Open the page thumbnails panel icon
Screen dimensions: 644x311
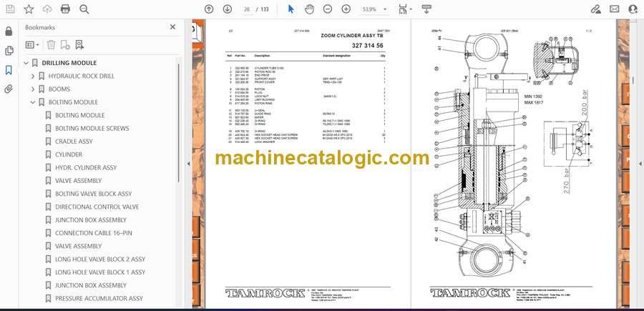click(9, 51)
